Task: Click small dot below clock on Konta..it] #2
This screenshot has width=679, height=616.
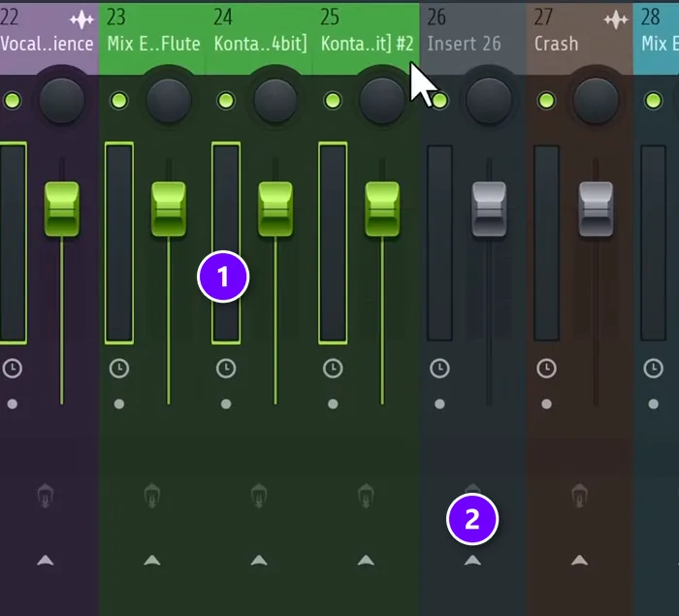Action: click(x=333, y=405)
